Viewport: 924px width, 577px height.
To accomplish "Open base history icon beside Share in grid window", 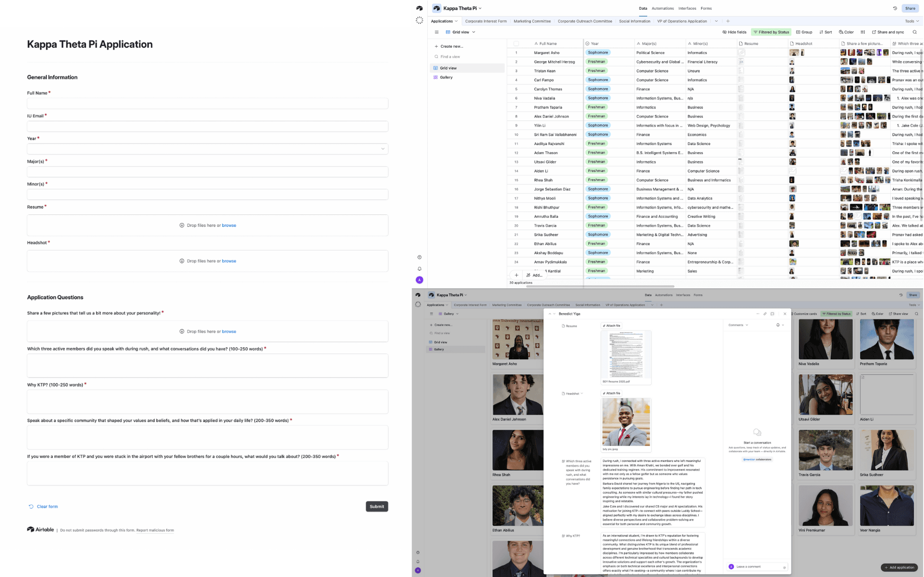I will (x=895, y=8).
